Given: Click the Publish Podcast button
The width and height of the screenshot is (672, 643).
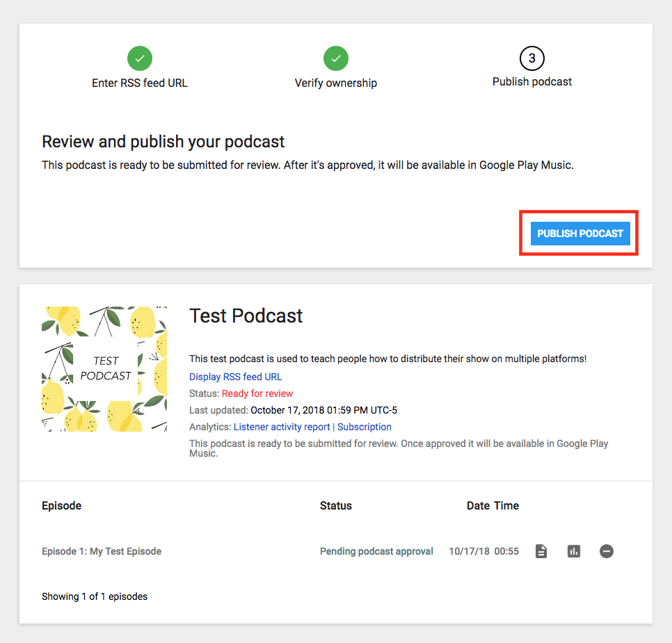Looking at the screenshot, I should (580, 234).
